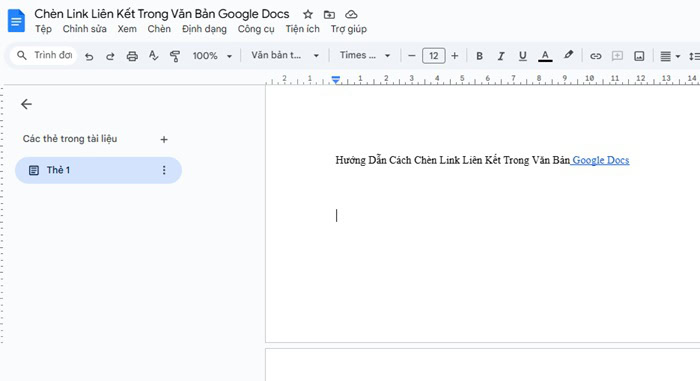
Task: Insert a link from the toolbar
Action: point(596,56)
